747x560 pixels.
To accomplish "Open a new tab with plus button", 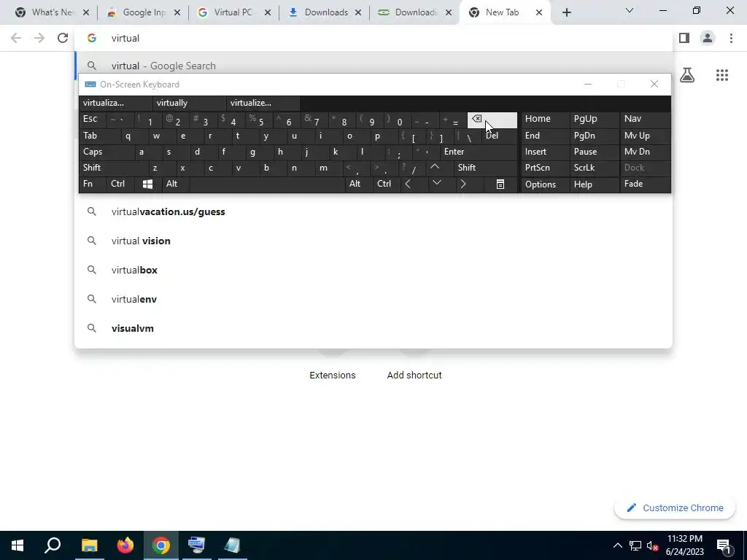I will [566, 13].
